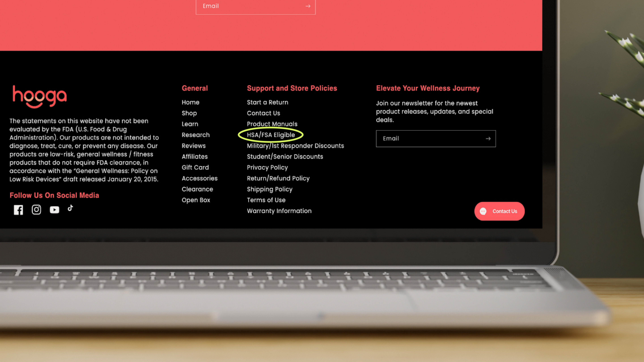Open the Facebook social icon
The width and height of the screenshot is (644, 362).
click(x=18, y=210)
